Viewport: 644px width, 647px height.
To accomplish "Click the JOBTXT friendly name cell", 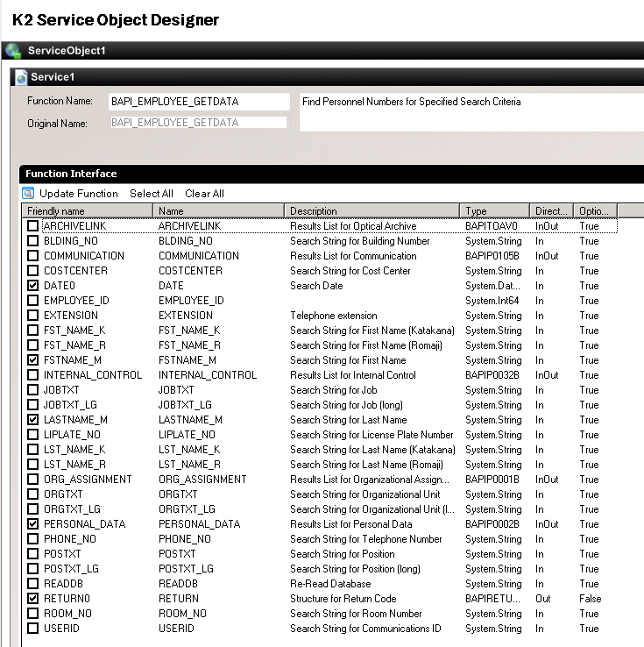I will pyautogui.click(x=61, y=389).
